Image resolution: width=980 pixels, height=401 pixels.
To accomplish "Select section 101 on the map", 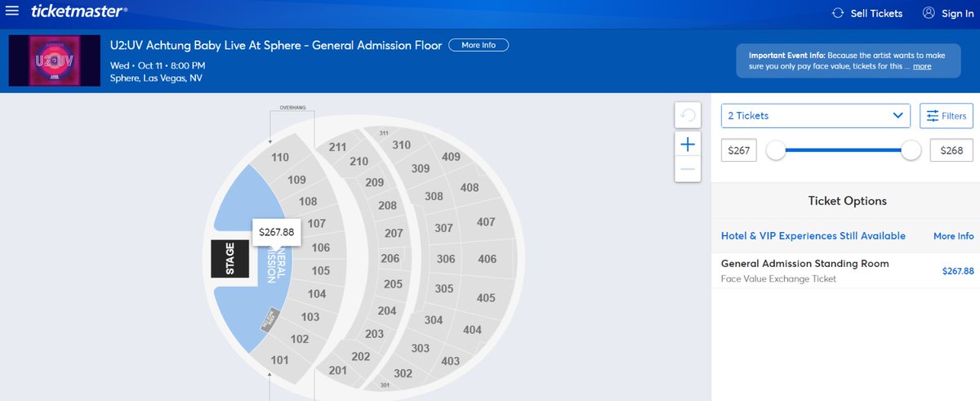I will point(280,360).
